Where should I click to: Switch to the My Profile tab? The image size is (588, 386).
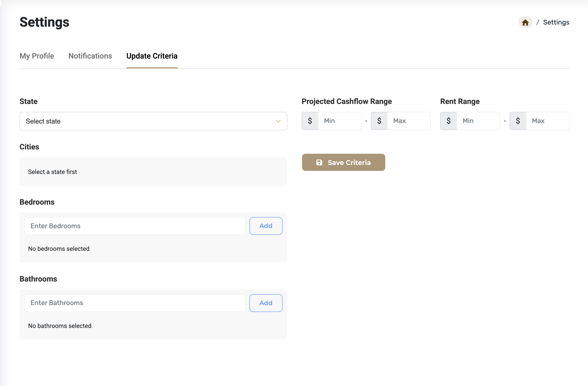pyautogui.click(x=37, y=56)
